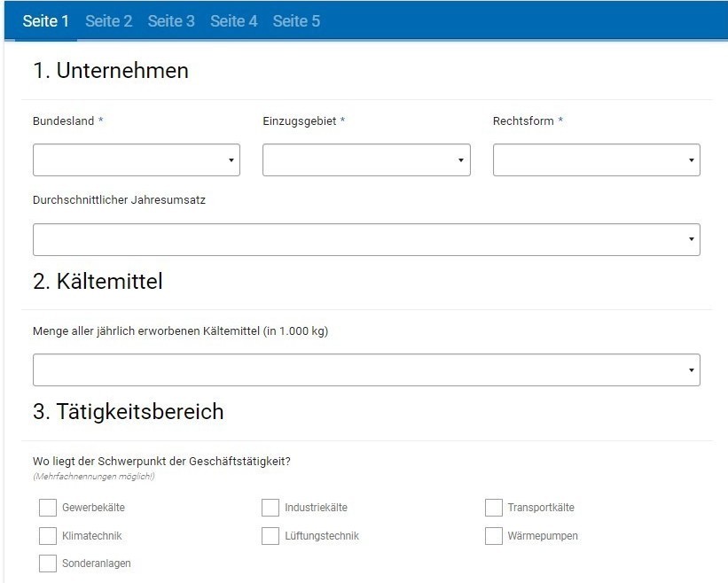Expand the Kältemittel quantity dropdown

click(x=366, y=369)
